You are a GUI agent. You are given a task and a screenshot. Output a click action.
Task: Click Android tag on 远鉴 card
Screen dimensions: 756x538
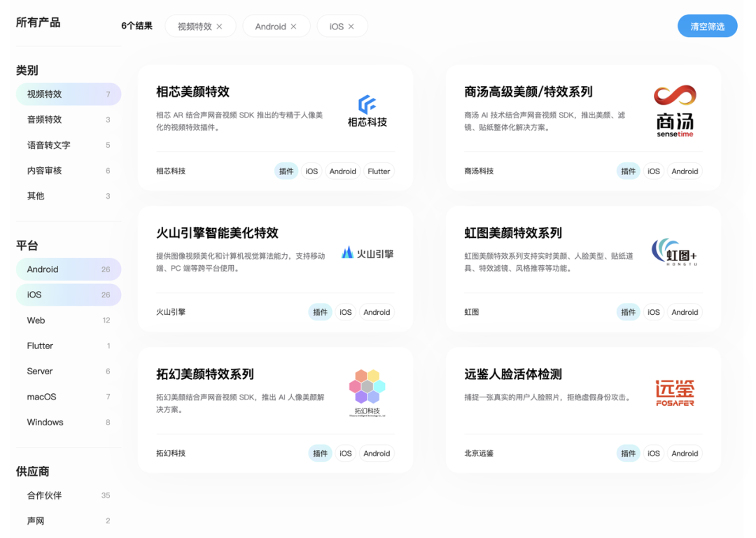(x=685, y=453)
